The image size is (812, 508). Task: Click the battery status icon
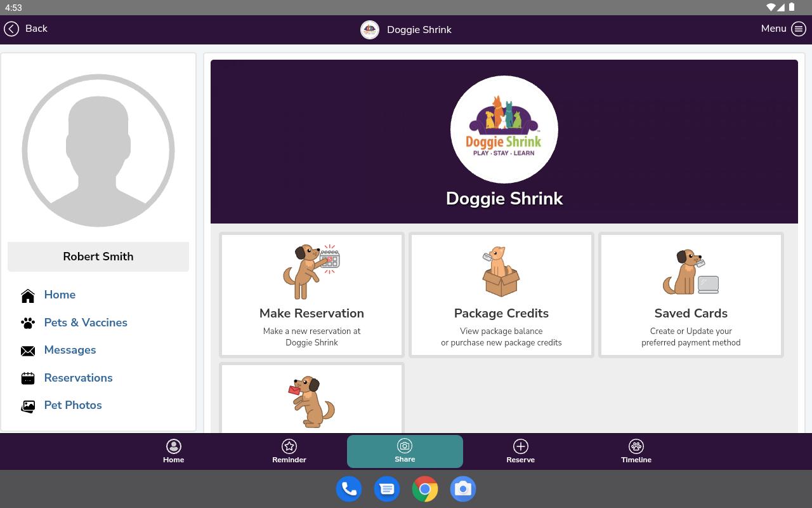click(792, 8)
